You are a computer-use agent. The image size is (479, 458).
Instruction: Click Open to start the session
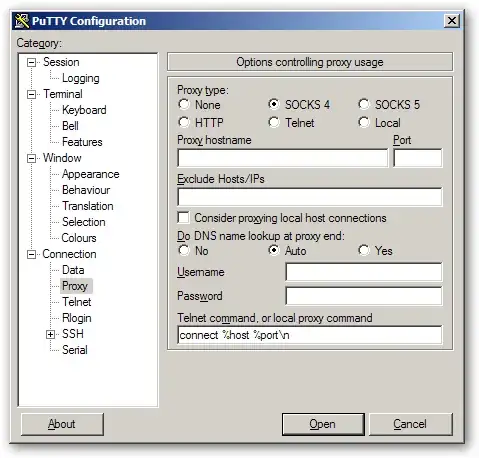click(x=323, y=424)
